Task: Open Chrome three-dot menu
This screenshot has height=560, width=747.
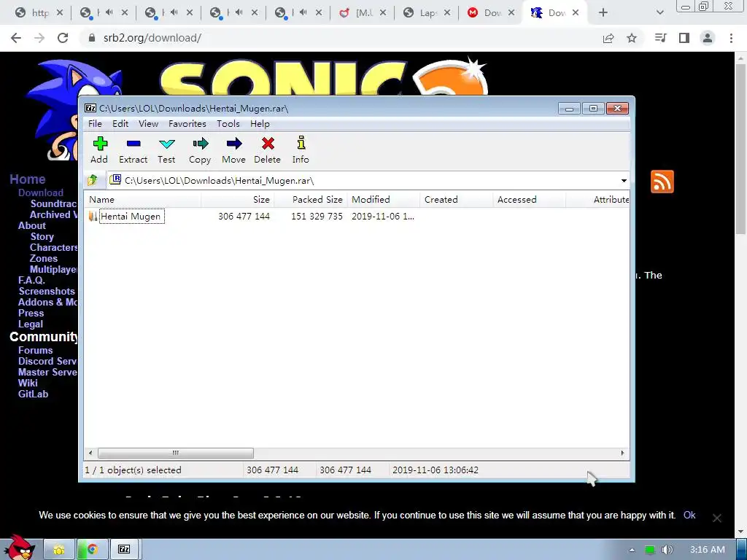Action: click(731, 38)
